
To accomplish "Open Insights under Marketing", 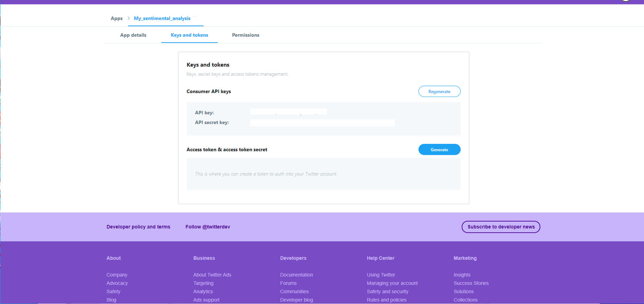I will (462, 275).
